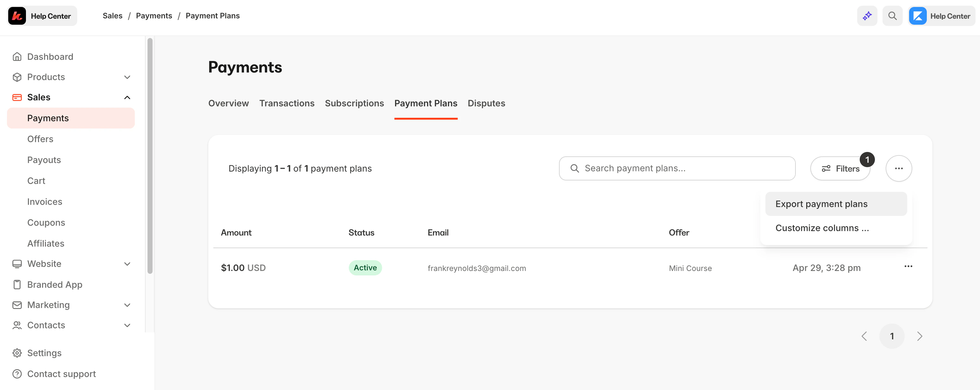Open the Contacts people icon
980x390 pixels.
coord(17,325)
